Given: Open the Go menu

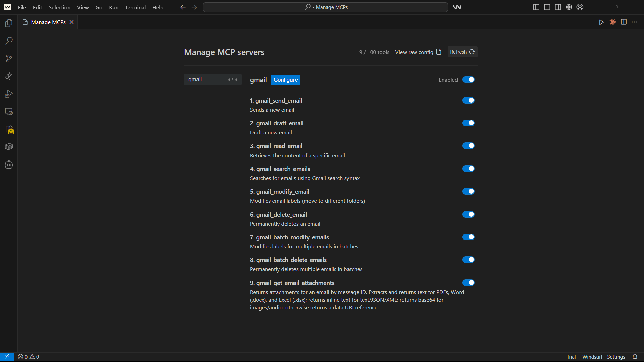Looking at the screenshot, I should (99, 7).
